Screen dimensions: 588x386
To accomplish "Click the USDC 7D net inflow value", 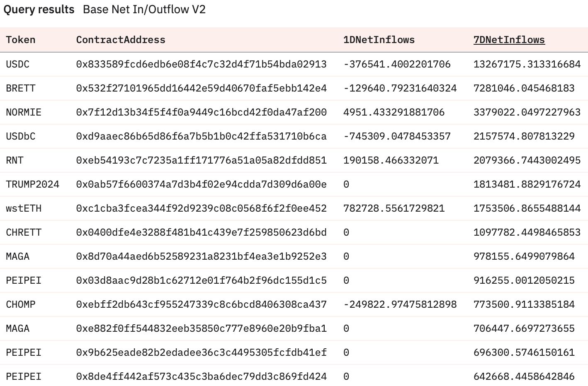I will click(x=527, y=64).
